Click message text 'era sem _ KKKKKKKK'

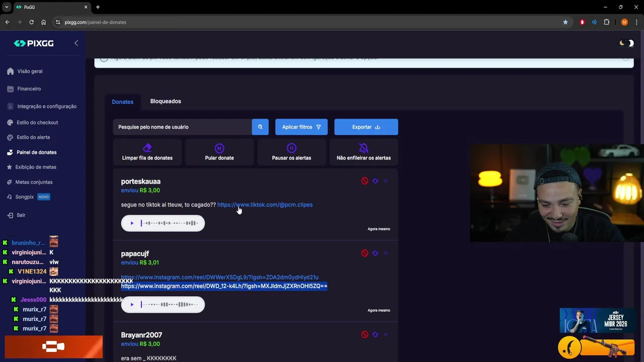(149, 358)
